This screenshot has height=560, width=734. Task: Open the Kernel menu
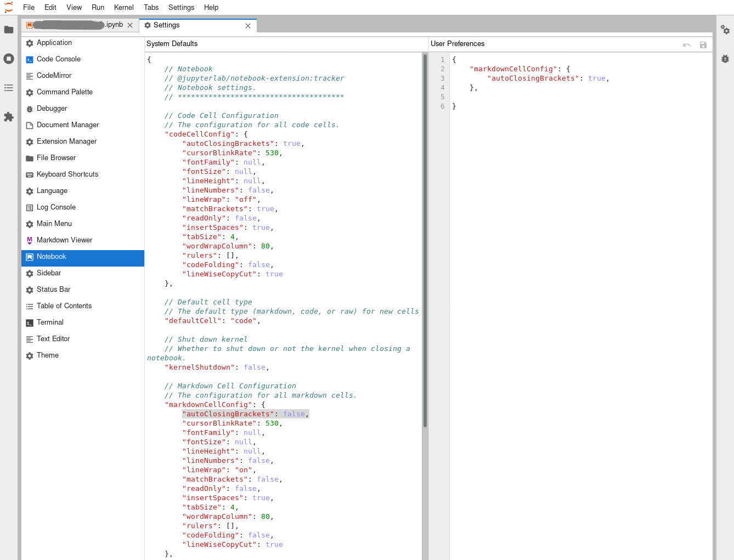[x=123, y=7]
